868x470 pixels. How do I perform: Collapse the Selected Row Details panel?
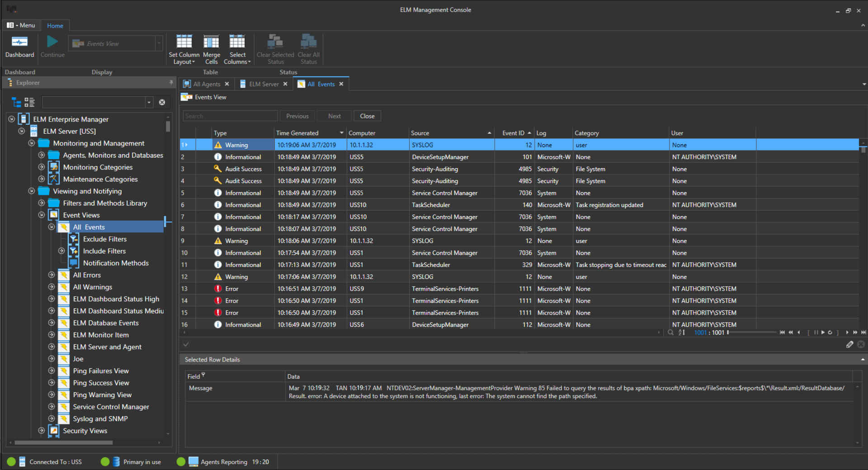click(x=863, y=360)
